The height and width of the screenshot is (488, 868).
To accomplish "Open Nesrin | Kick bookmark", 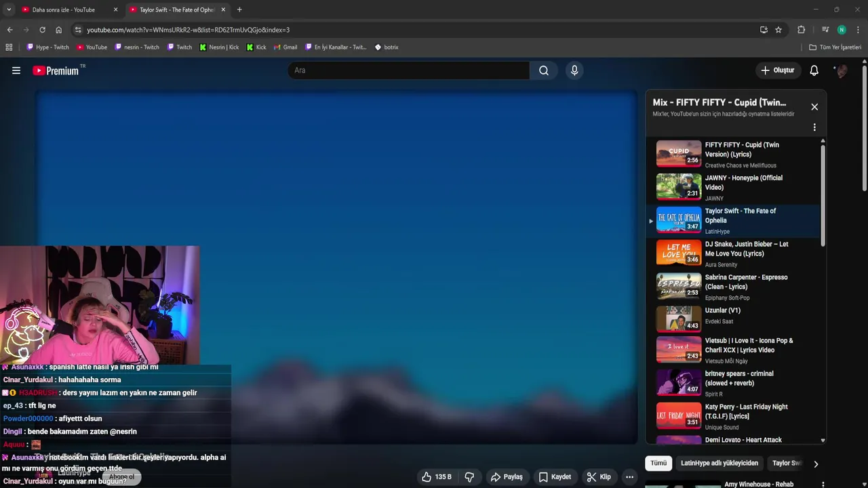I will pos(219,47).
